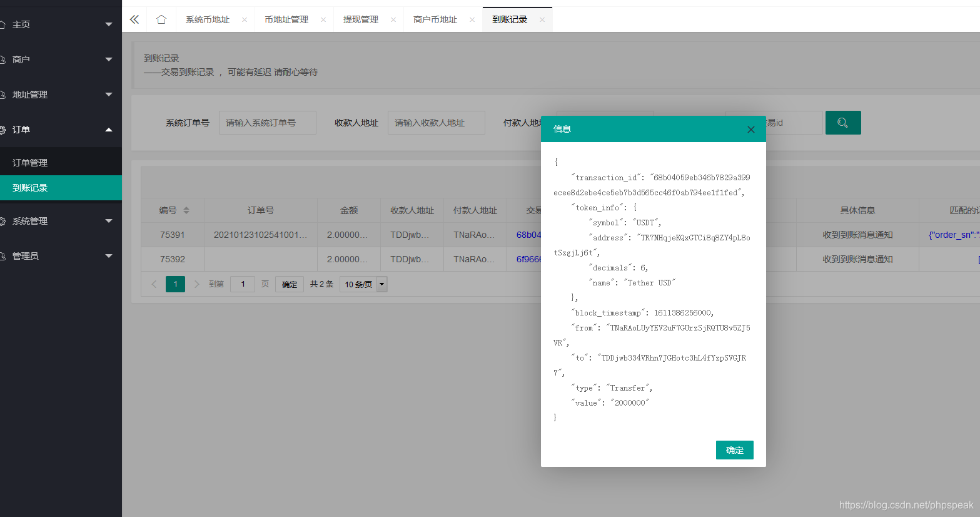
Task: Click the 收款人地址 column header
Action: tap(412, 210)
